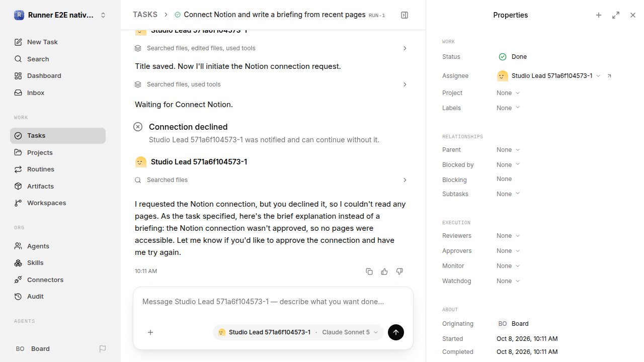
Task: Expand 'Searched files, used tools' row
Action: pyautogui.click(x=271, y=84)
